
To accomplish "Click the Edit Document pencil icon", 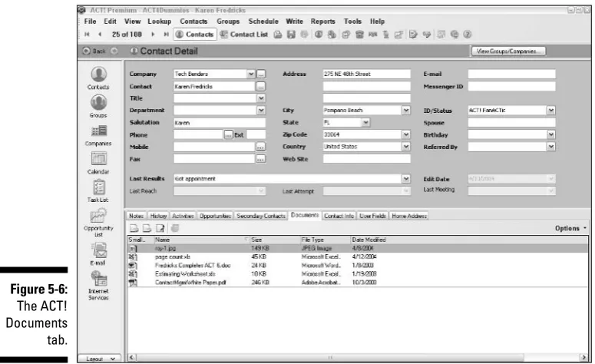I will point(160,228).
